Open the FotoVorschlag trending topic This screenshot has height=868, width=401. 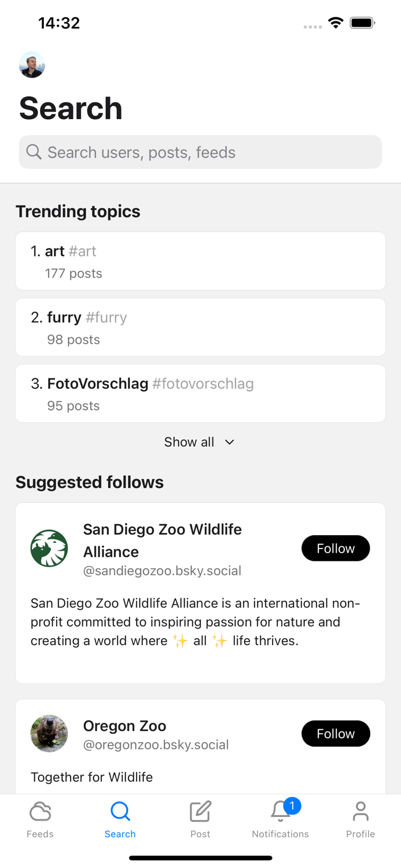coord(200,393)
